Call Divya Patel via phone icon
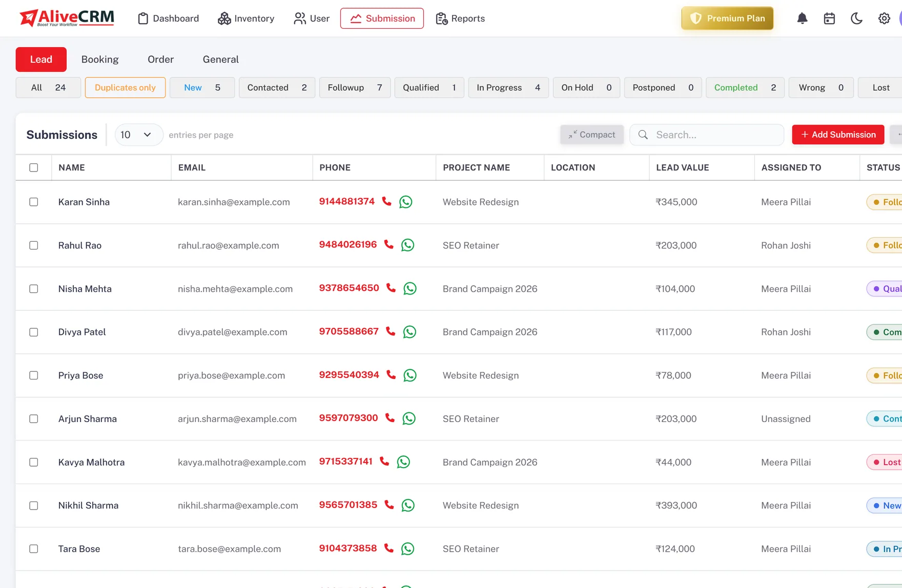902x588 pixels. tap(391, 331)
